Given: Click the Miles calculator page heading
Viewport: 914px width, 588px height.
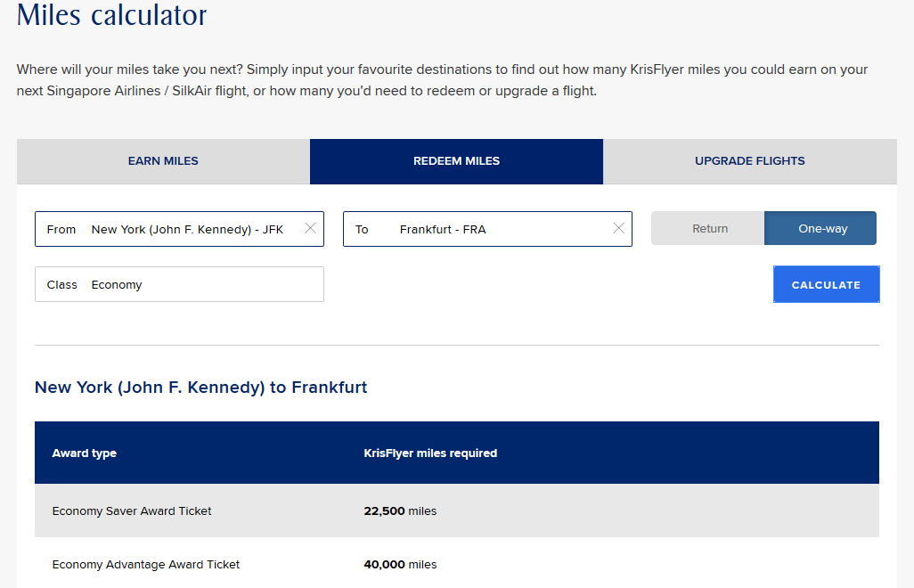Looking at the screenshot, I should (111, 15).
